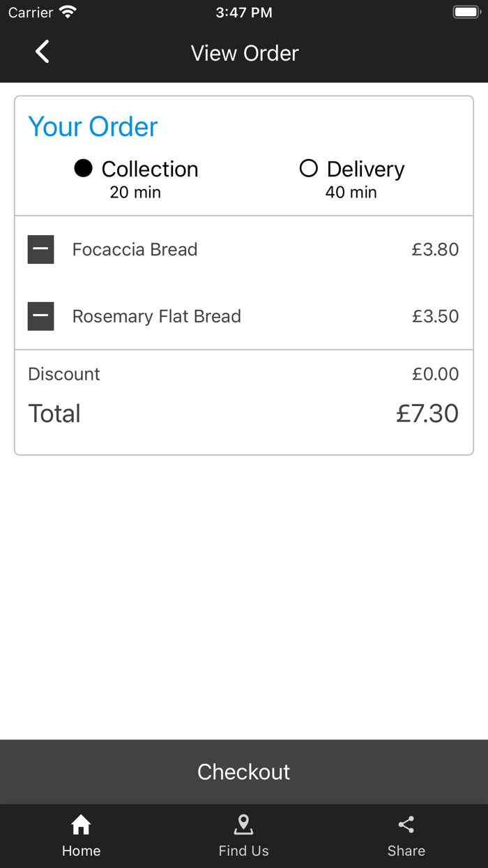Screen dimensions: 488x868
Task: Select the Collection radio button
Action: pos(82,168)
